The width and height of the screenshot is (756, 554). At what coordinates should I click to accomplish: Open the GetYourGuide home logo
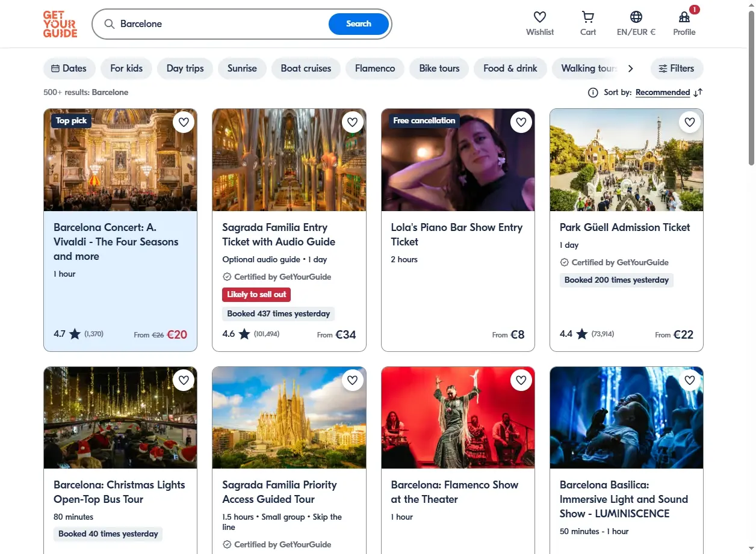[60, 24]
